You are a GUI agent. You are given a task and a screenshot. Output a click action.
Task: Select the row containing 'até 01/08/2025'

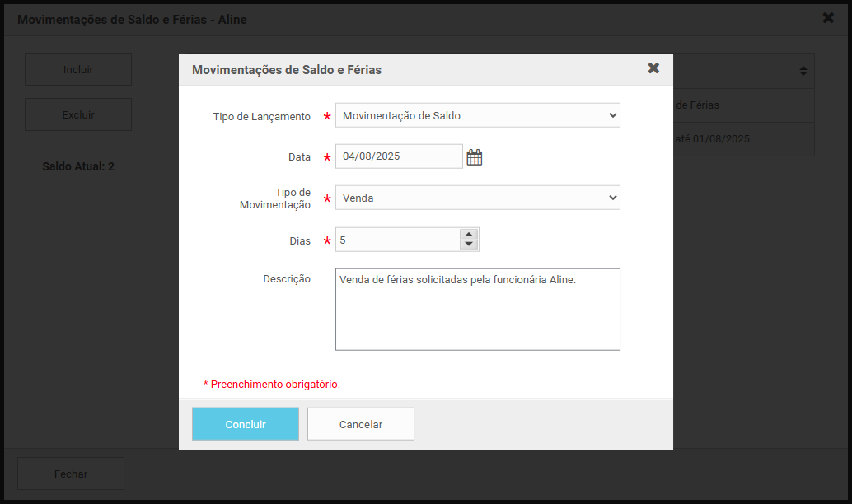pos(744,139)
